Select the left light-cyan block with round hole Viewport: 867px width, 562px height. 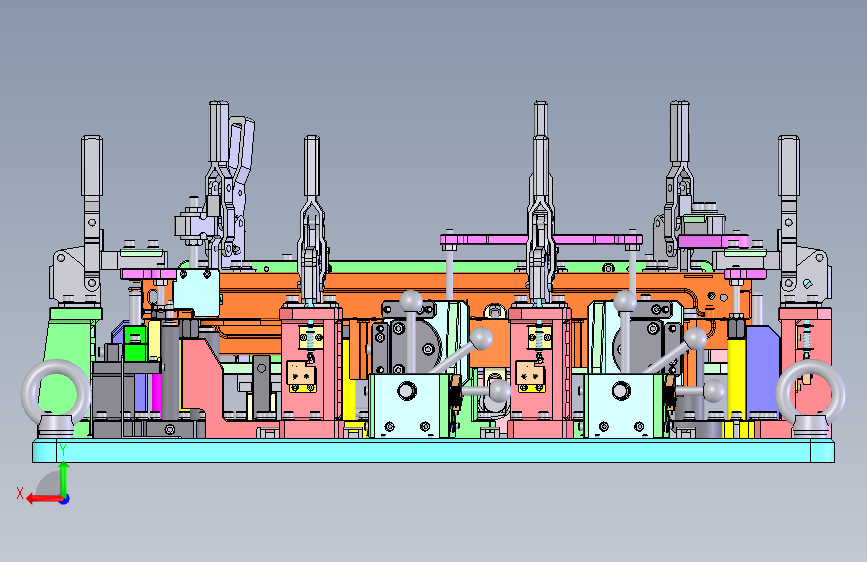[x=408, y=405]
